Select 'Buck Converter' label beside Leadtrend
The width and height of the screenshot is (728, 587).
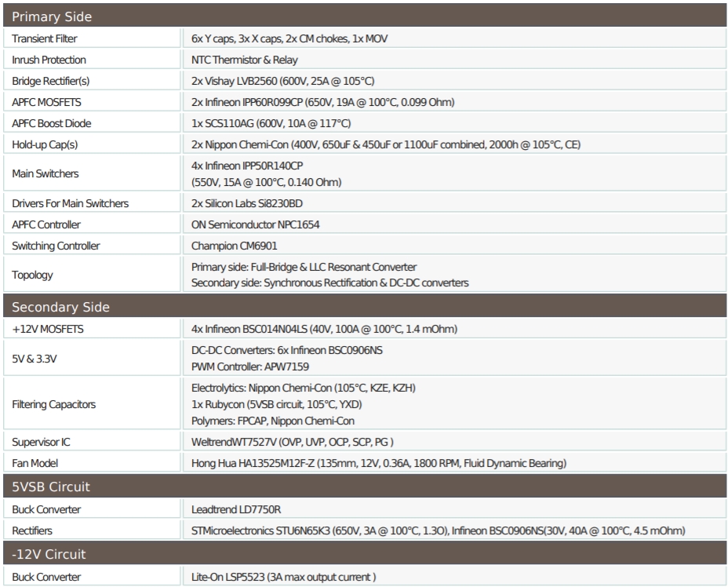click(x=46, y=509)
